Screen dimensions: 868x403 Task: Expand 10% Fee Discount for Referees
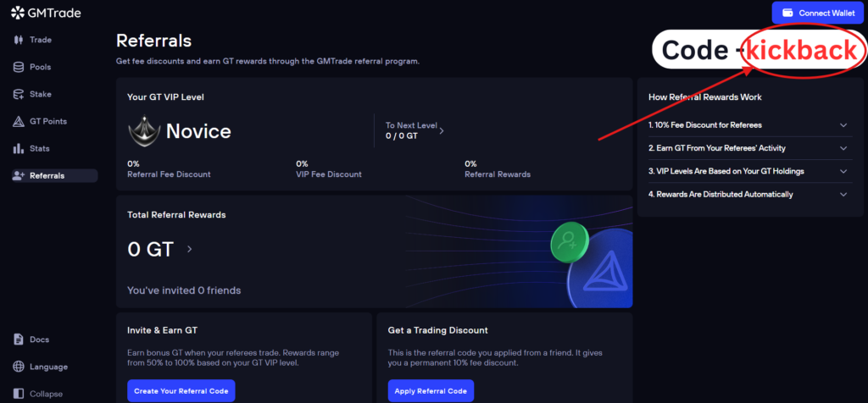(x=750, y=125)
